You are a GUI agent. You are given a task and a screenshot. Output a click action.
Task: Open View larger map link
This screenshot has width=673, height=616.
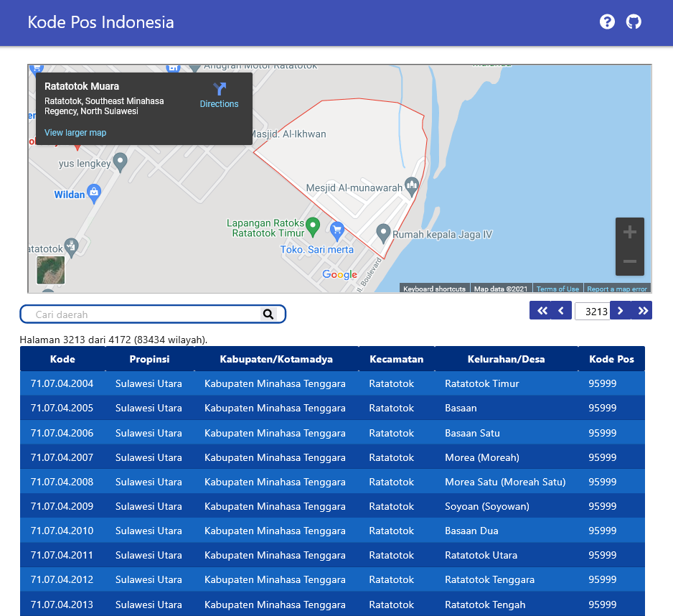(x=75, y=133)
